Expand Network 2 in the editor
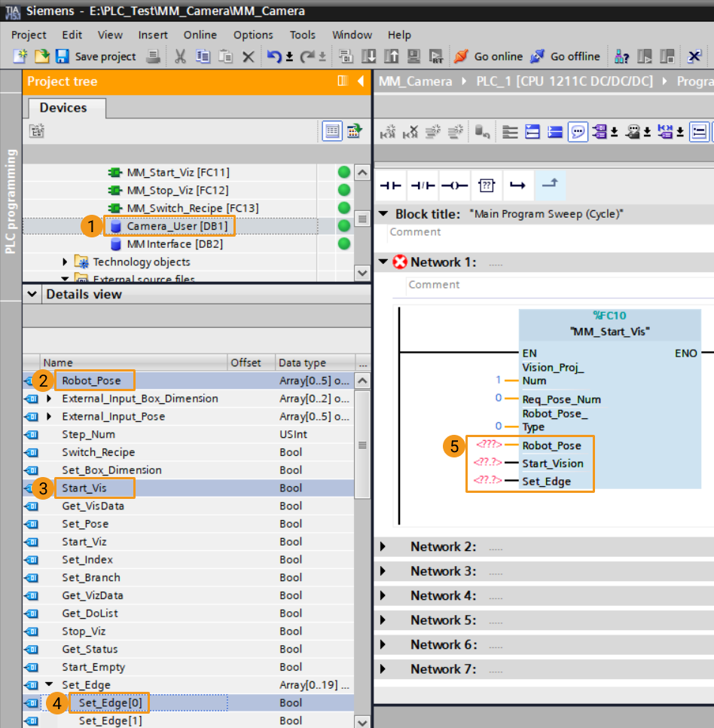 point(383,546)
